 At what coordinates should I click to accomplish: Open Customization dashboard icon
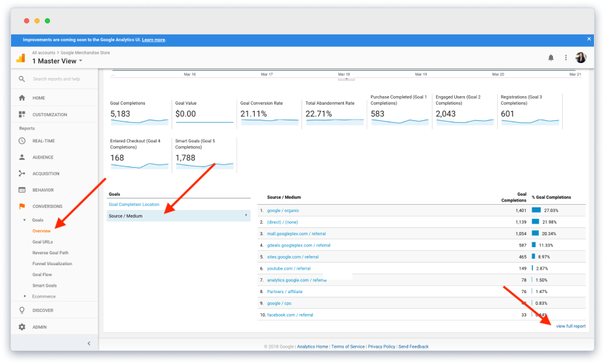[x=22, y=114]
